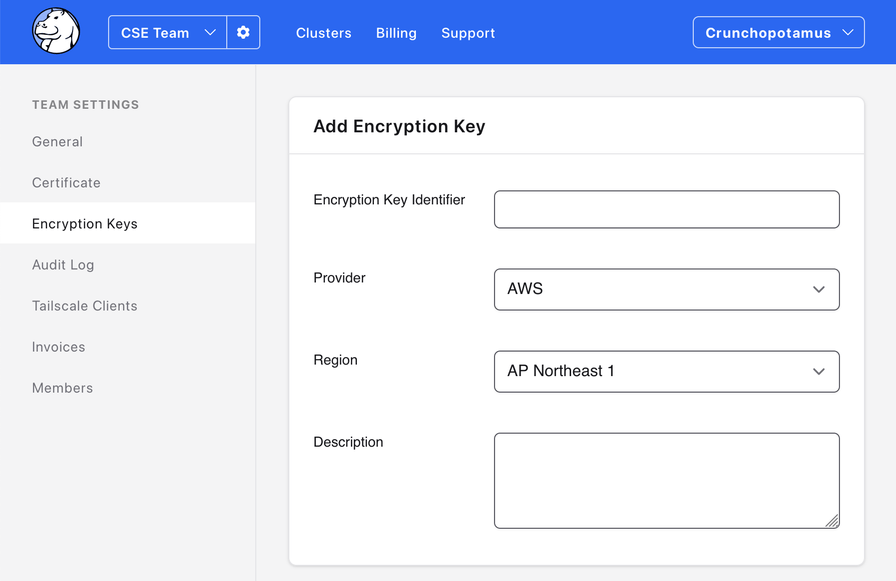Click the chevron next to CSE Team
This screenshot has width=896, height=581.
[211, 31]
